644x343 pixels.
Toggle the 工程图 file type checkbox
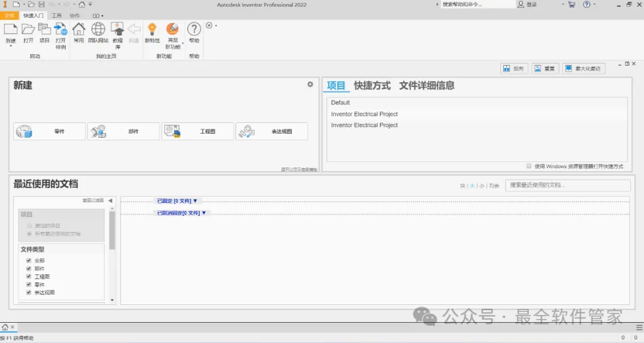(x=29, y=276)
